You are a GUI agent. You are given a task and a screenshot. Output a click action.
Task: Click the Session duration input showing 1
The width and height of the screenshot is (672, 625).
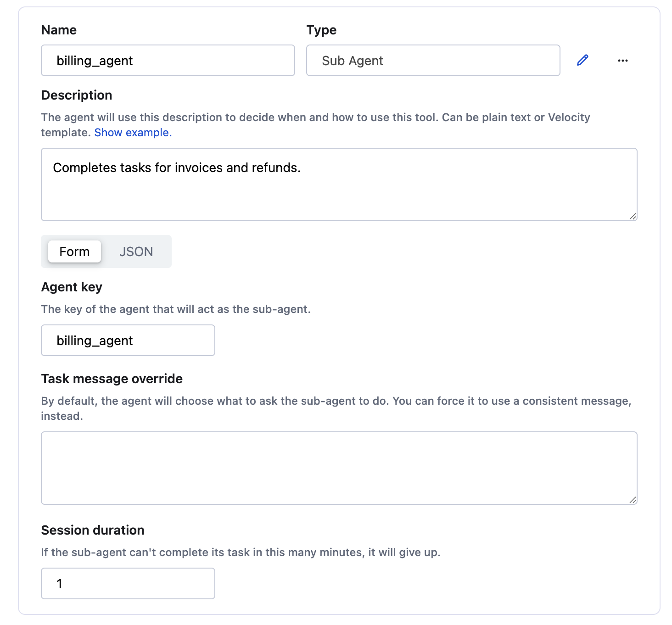click(x=128, y=583)
